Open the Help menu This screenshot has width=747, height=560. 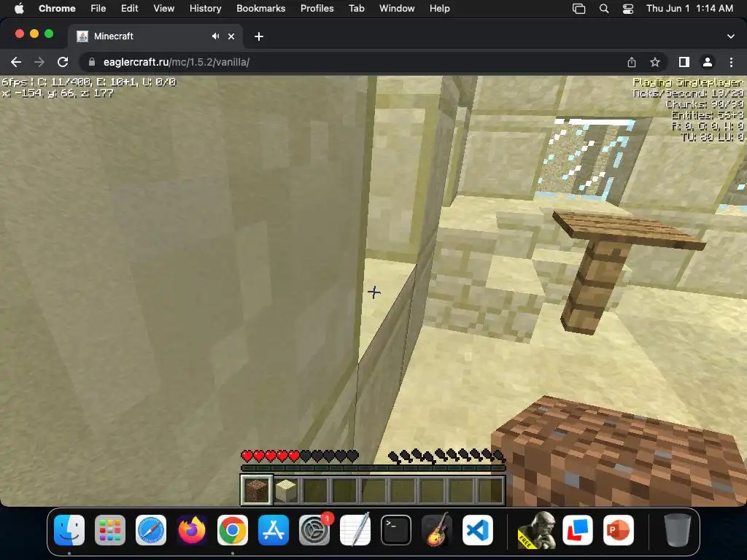click(x=439, y=8)
